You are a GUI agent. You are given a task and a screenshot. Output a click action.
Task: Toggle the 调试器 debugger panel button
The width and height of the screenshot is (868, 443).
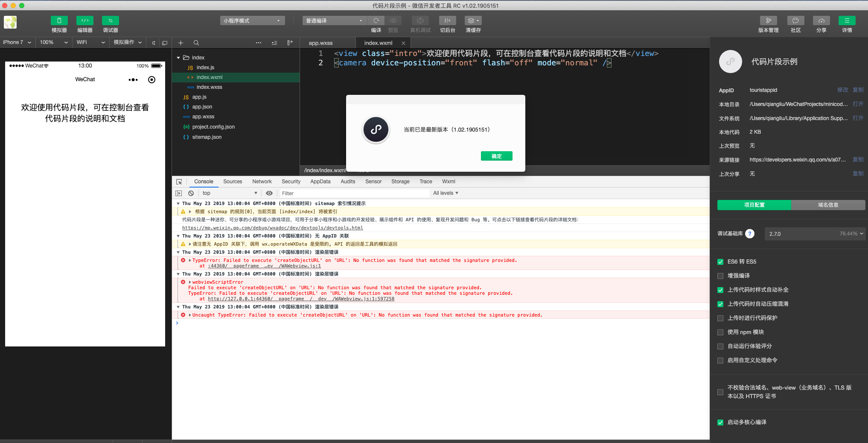pyautogui.click(x=111, y=21)
